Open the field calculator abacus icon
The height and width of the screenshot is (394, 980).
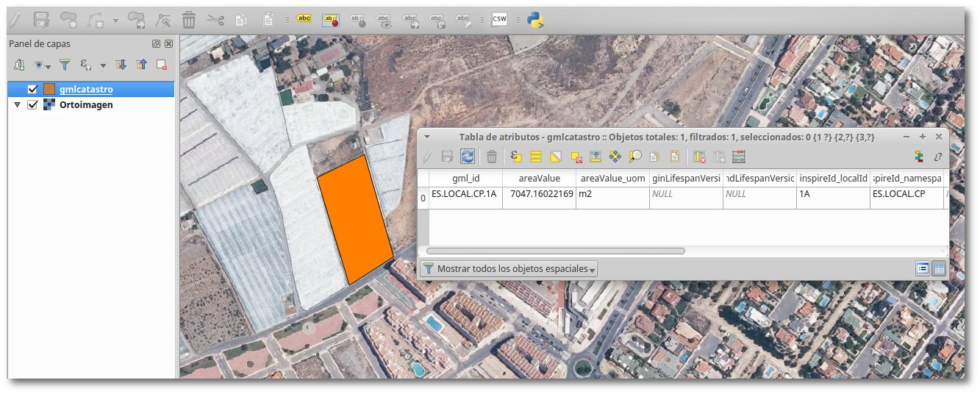click(739, 157)
